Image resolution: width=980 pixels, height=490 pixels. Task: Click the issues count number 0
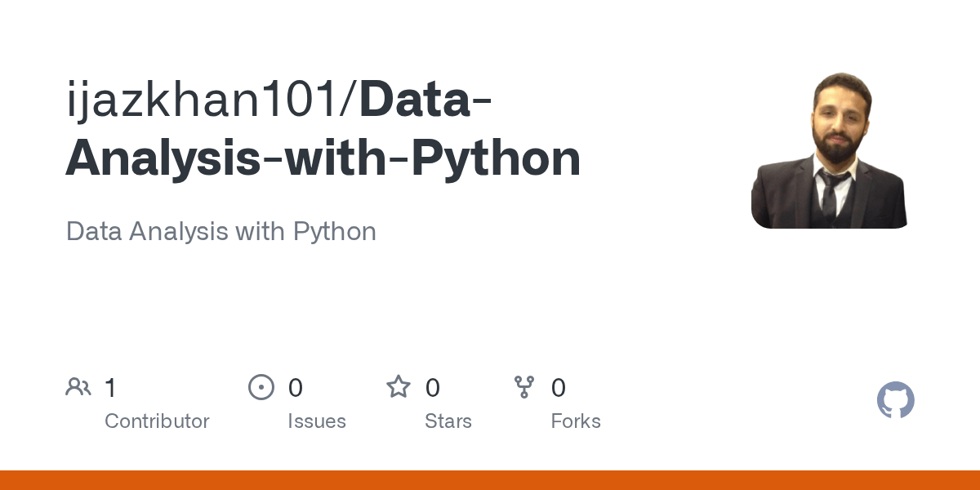click(x=295, y=388)
